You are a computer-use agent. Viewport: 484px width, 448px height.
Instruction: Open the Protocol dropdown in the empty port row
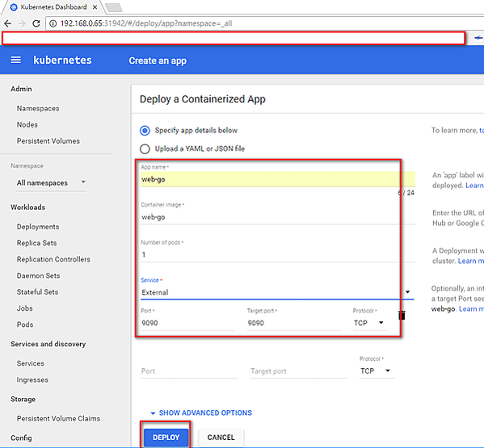click(x=377, y=371)
